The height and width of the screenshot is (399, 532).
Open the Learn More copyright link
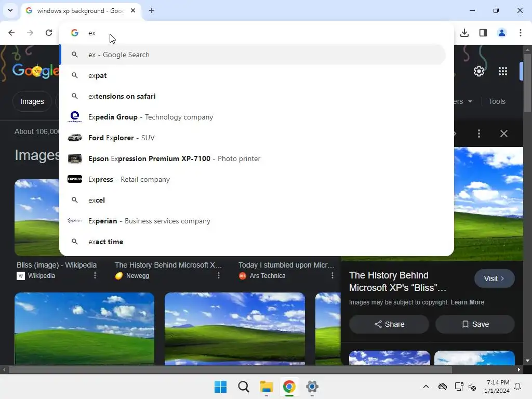click(x=467, y=302)
